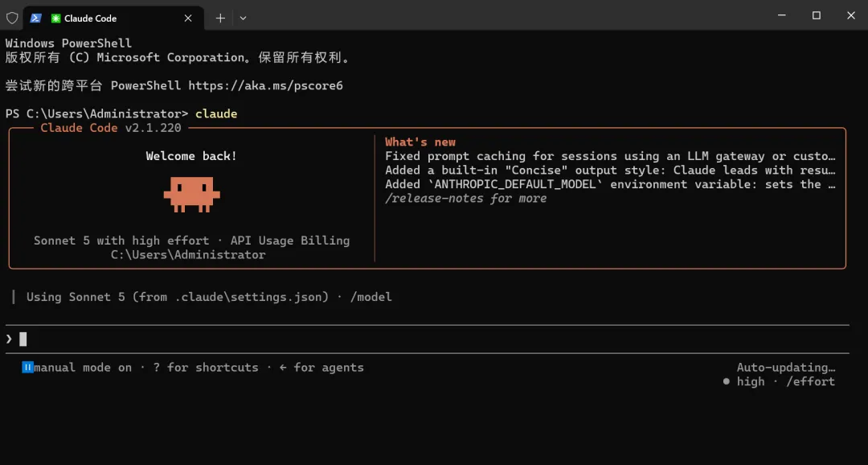Image resolution: width=868 pixels, height=465 pixels.
Task: Click the shield icon in the title bar
Action: pos(11,18)
